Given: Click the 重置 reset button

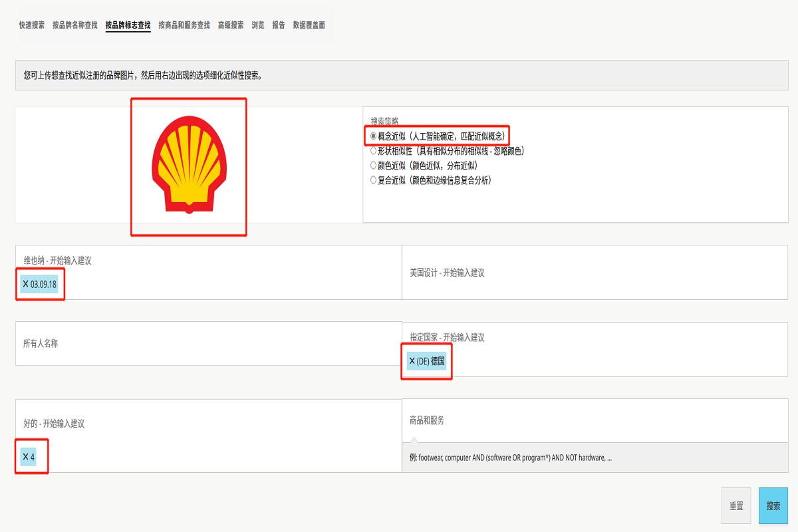Looking at the screenshot, I should point(736,506).
